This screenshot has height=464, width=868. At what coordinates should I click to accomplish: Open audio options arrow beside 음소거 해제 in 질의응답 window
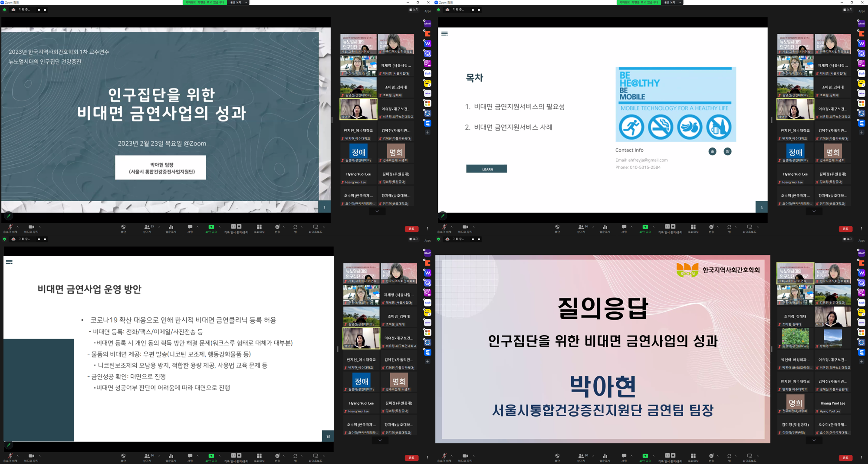point(451,455)
